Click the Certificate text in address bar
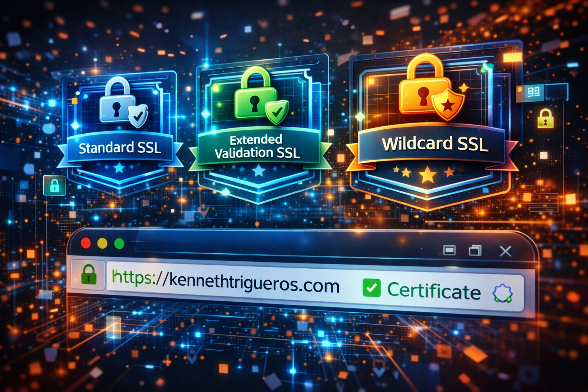 pos(434,291)
